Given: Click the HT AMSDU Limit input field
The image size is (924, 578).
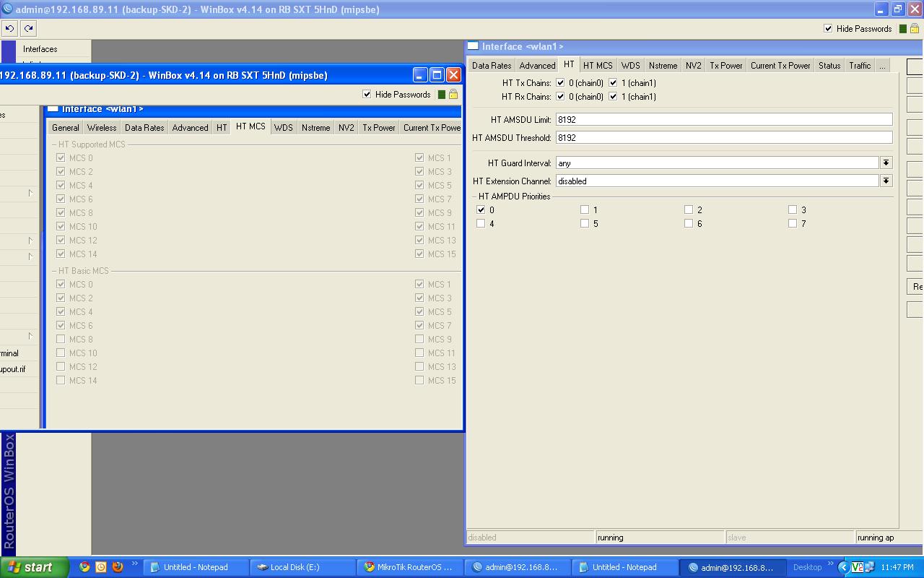Looking at the screenshot, I should pyautogui.click(x=724, y=119).
